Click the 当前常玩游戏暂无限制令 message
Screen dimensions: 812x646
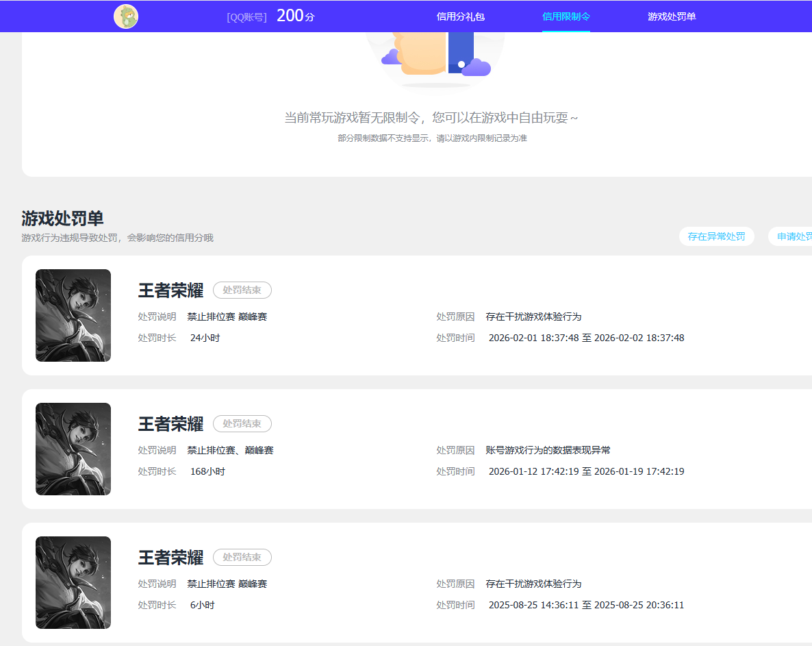pyautogui.click(x=431, y=118)
